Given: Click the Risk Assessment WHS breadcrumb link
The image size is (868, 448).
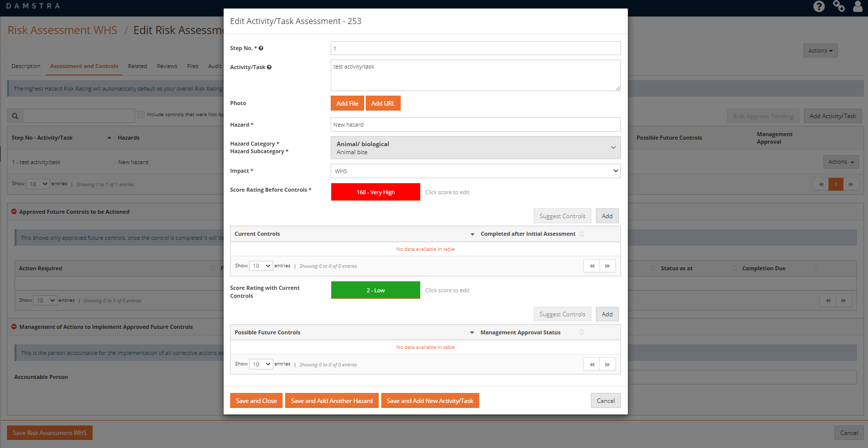Looking at the screenshot, I should coord(63,30).
